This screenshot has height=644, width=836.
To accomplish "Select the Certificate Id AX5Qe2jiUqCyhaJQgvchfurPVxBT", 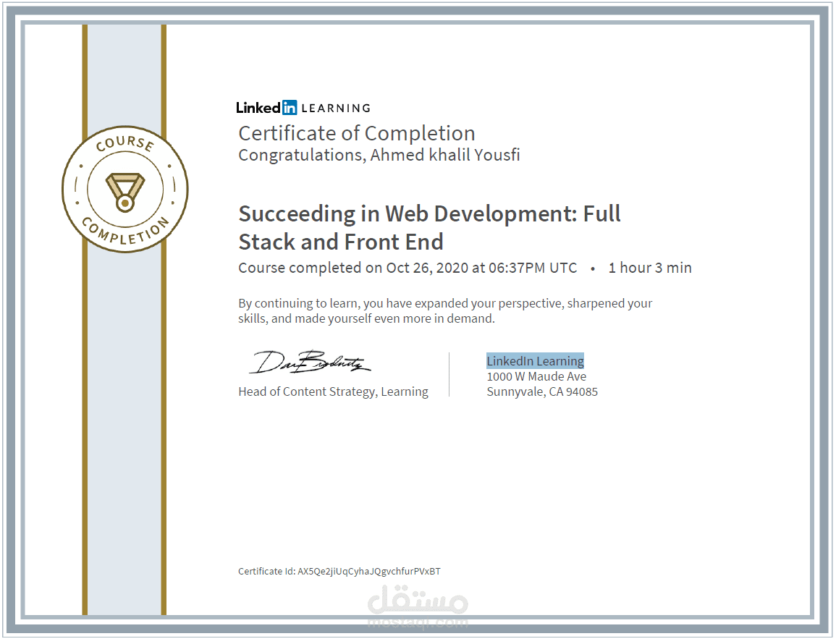I will tap(369, 571).
